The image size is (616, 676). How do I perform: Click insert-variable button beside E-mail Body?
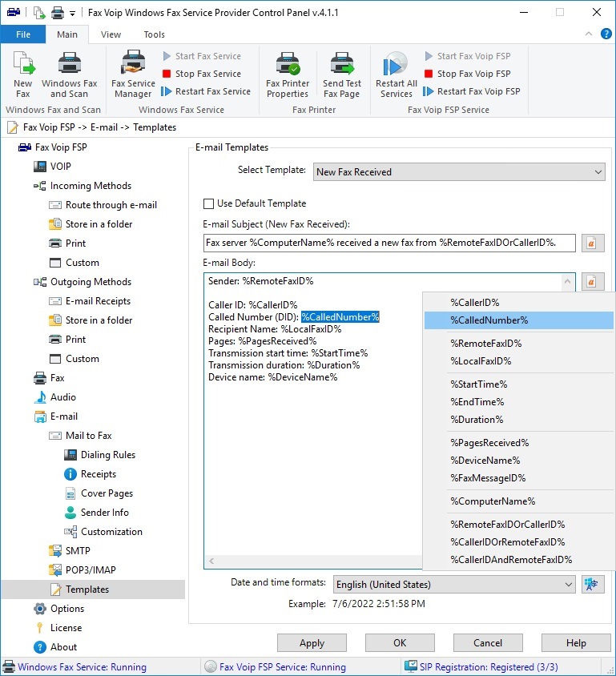click(593, 281)
